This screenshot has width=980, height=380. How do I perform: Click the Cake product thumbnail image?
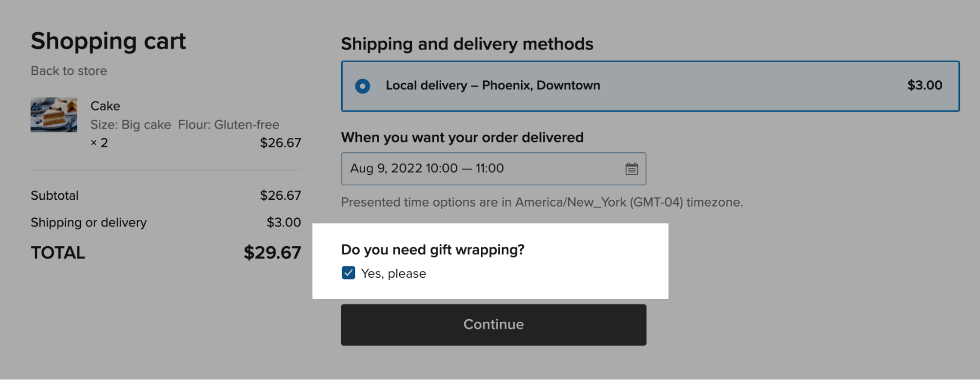[54, 115]
